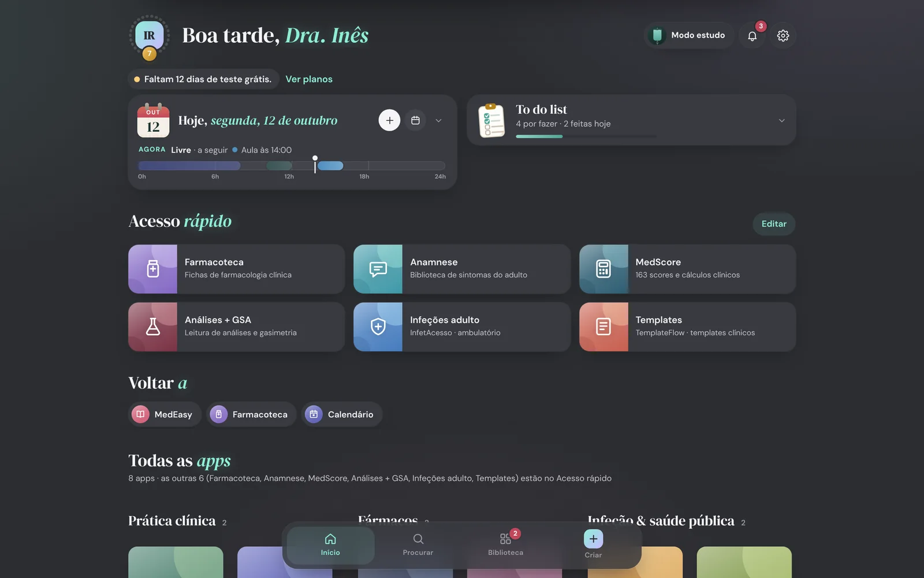Viewport: 924px width, 578px height.
Task: Click the Todas as apps heading
Action: 180,461
